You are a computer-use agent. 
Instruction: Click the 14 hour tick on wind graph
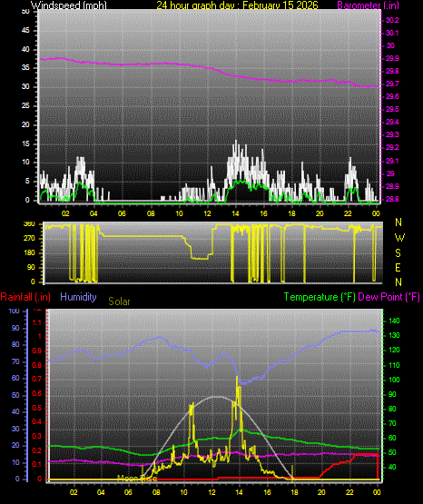click(x=235, y=213)
